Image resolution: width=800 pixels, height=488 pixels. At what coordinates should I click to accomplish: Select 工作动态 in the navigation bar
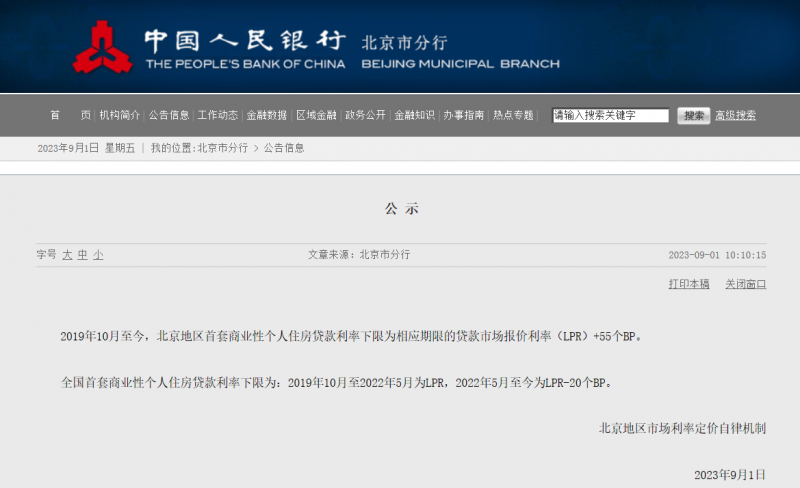click(x=218, y=115)
